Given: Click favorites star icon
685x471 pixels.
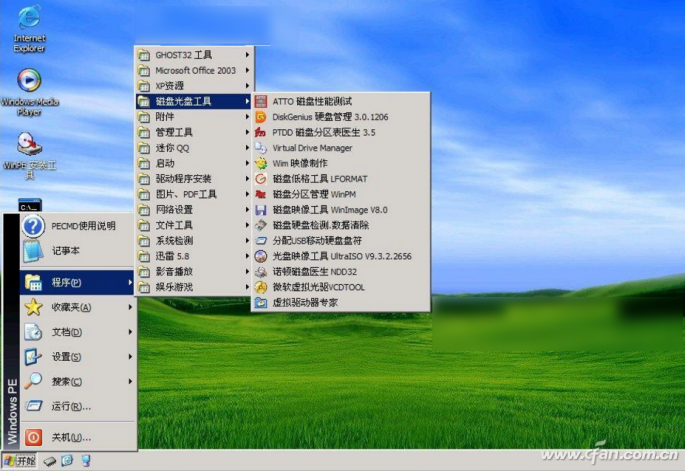Looking at the screenshot, I should click(33, 307).
